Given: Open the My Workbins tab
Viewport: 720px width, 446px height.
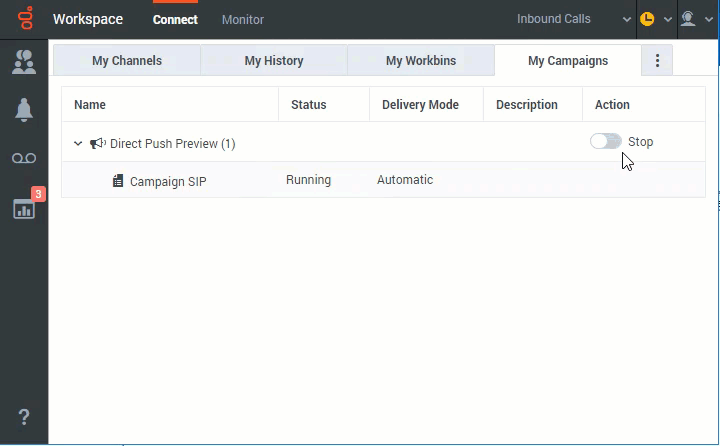Looking at the screenshot, I should pos(421,61).
